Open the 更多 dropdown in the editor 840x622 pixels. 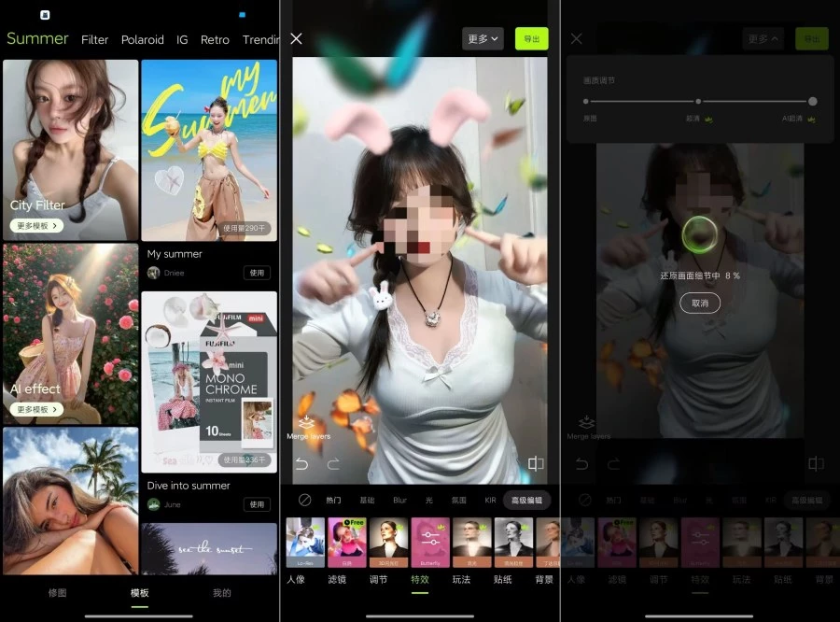pos(481,38)
